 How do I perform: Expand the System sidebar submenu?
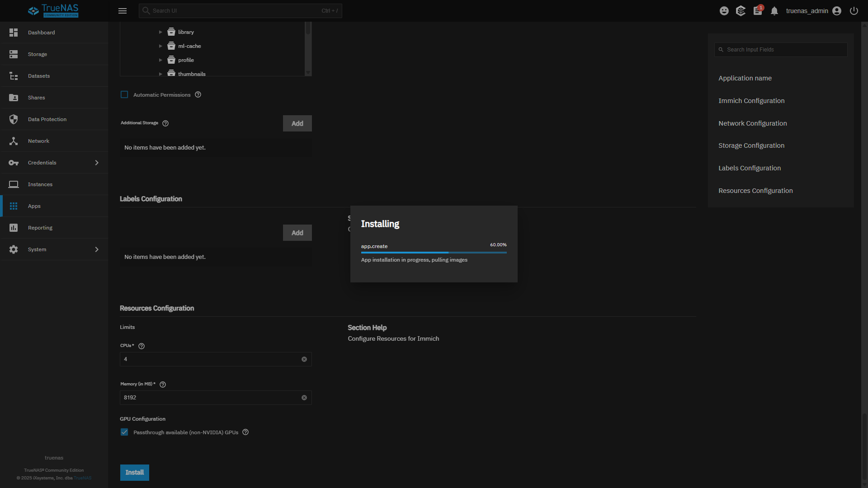[97, 249]
